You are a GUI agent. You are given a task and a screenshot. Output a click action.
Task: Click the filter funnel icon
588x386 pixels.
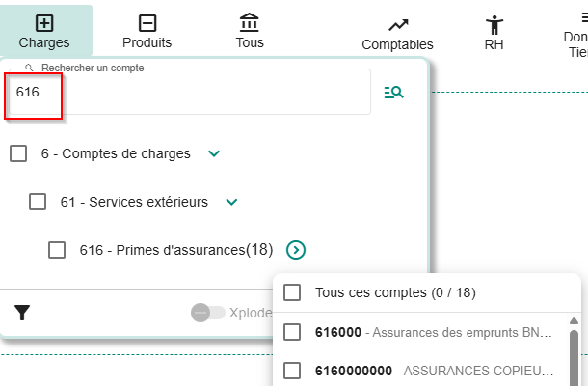(x=22, y=312)
